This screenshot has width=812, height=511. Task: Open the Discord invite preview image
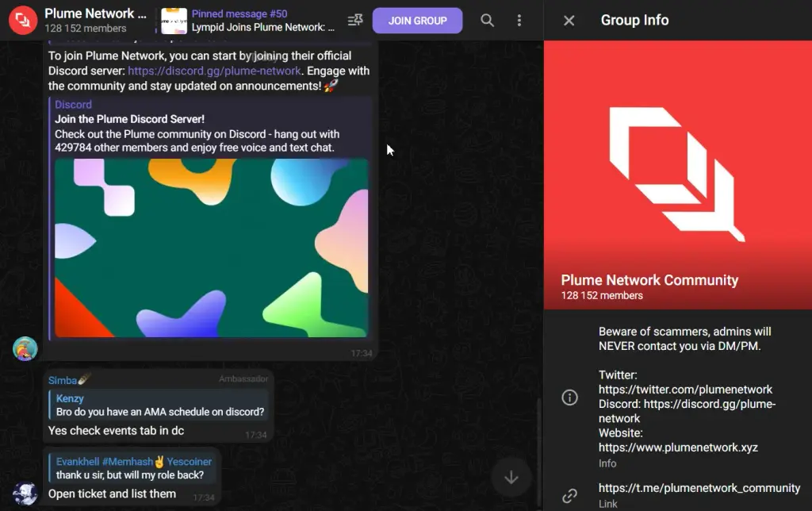click(211, 248)
